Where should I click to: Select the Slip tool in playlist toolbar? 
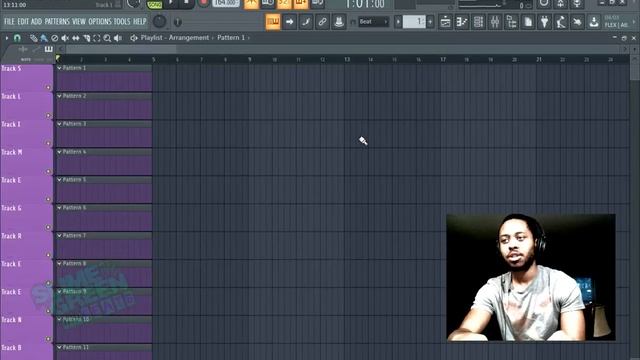click(76, 38)
